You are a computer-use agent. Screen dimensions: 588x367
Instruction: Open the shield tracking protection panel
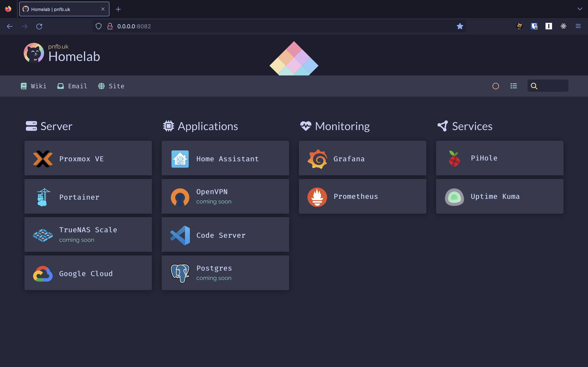[98, 26]
